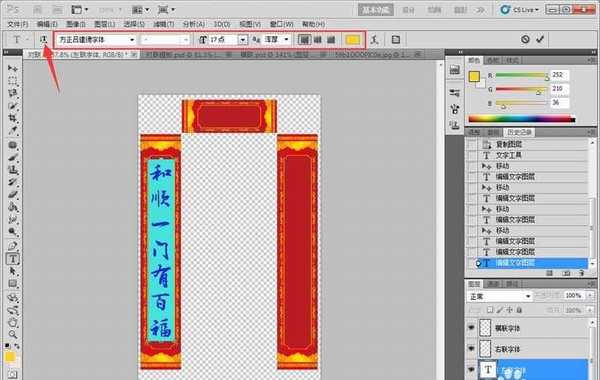Select the Type tool in toolbox
The width and height of the screenshot is (600, 380).
pos(13,259)
